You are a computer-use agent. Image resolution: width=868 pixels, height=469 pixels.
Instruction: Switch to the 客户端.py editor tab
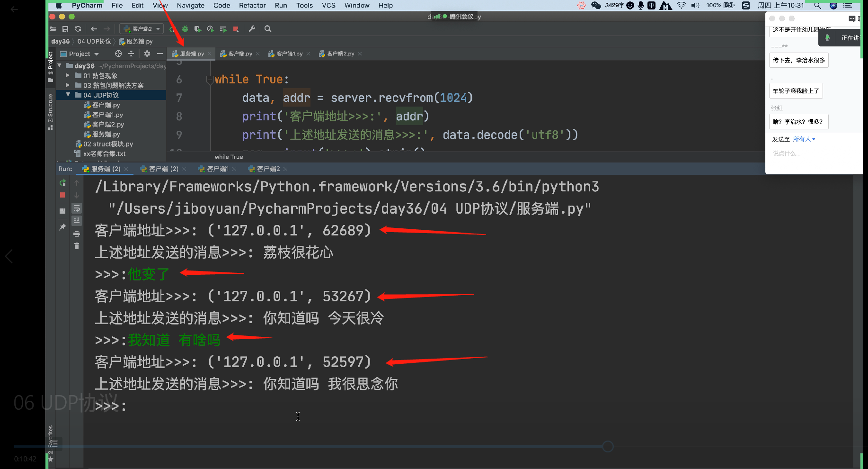(240, 54)
